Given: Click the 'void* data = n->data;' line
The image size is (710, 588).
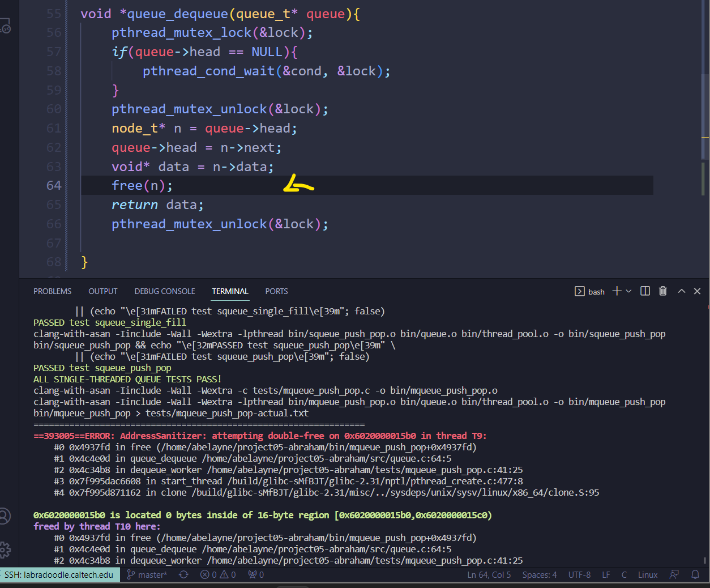Looking at the screenshot, I should pyautogui.click(x=193, y=167).
